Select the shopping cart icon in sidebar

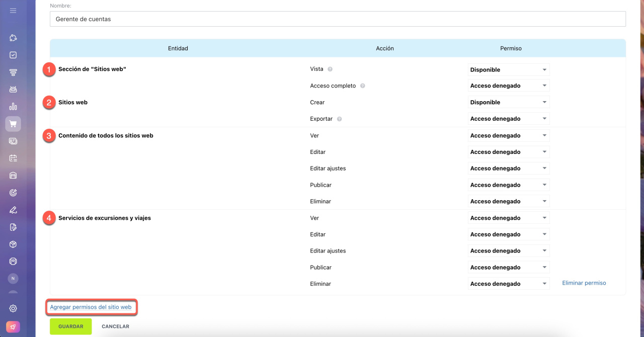click(13, 124)
